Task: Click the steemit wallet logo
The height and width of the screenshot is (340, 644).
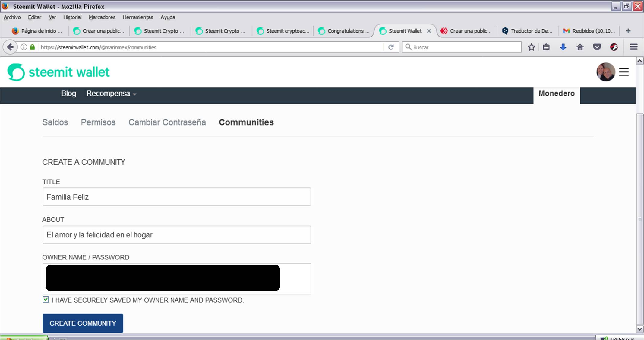Action: click(x=58, y=72)
